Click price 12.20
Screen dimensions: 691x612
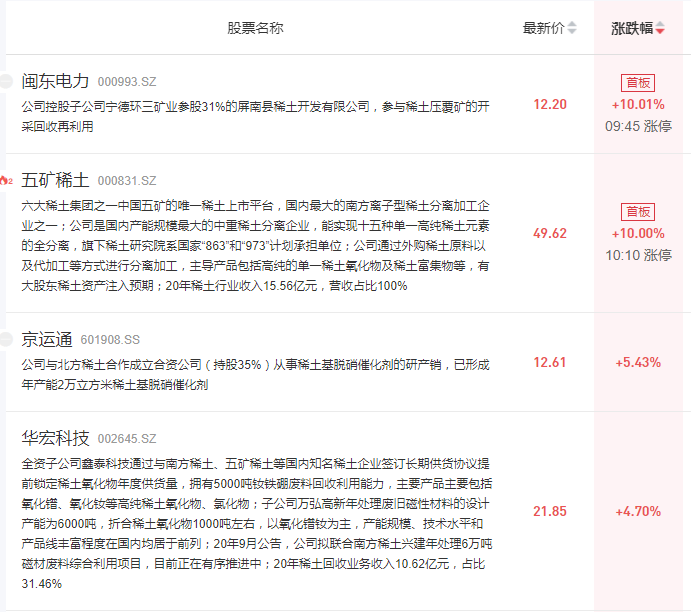click(x=550, y=104)
